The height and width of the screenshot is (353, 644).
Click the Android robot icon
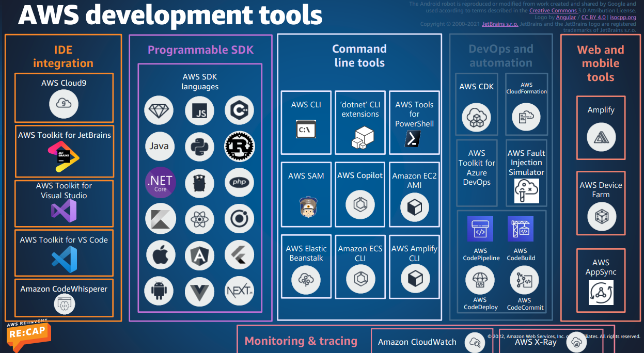pyautogui.click(x=159, y=291)
